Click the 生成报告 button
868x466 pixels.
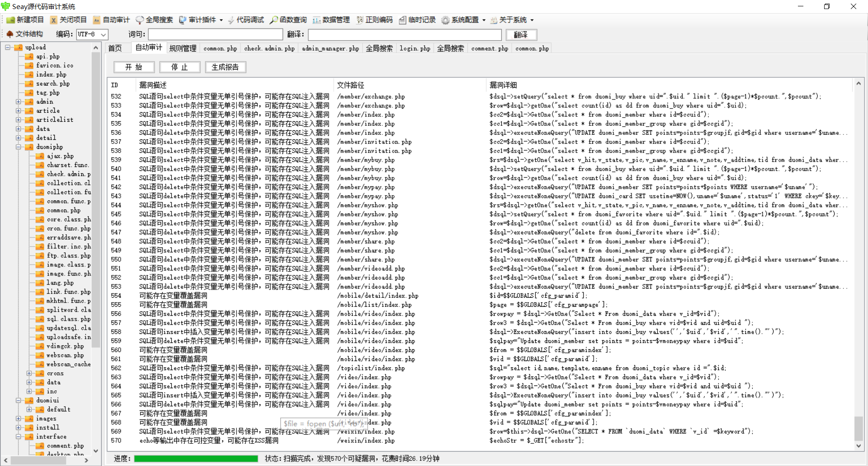[x=225, y=67]
